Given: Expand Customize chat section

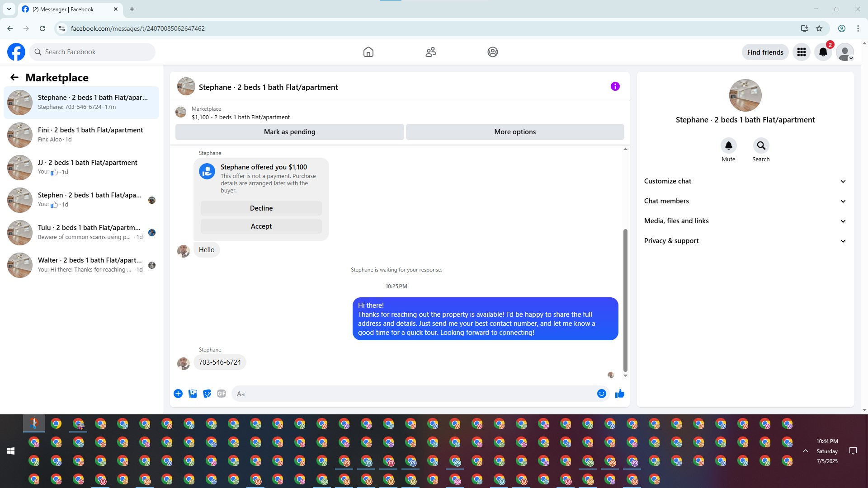Looking at the screenshot, I should [x=745, y=181].
